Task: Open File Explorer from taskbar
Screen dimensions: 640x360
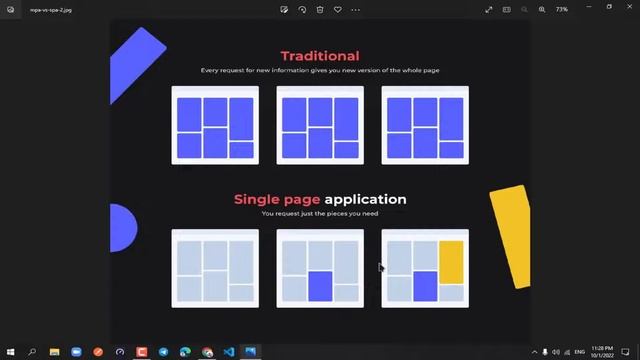Action: pos(54,352)
